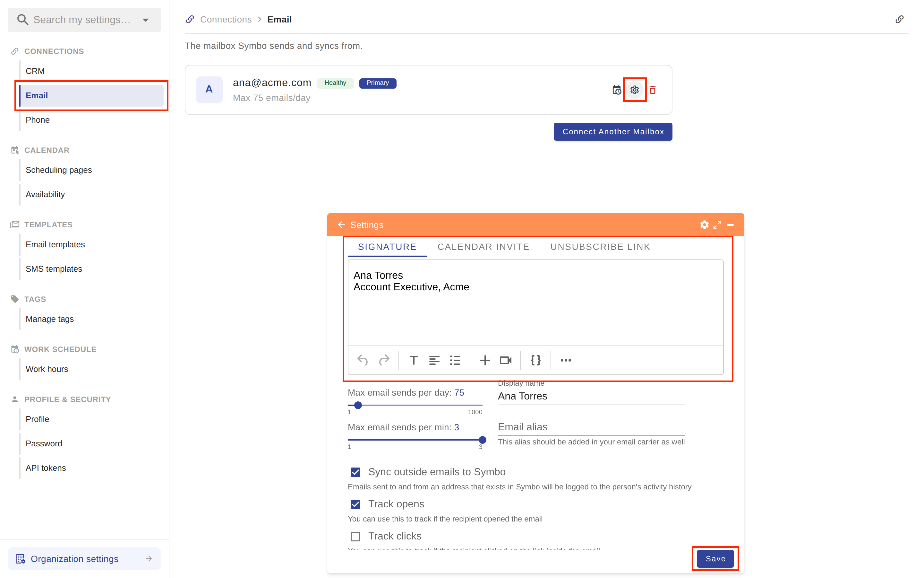
Task: Redo the signature edit
Action: coord(384,360)
